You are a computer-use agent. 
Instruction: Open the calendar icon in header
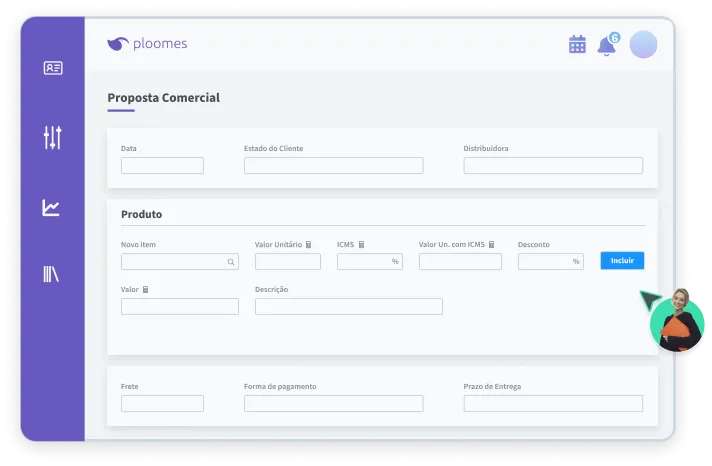(x=577, y=45)
